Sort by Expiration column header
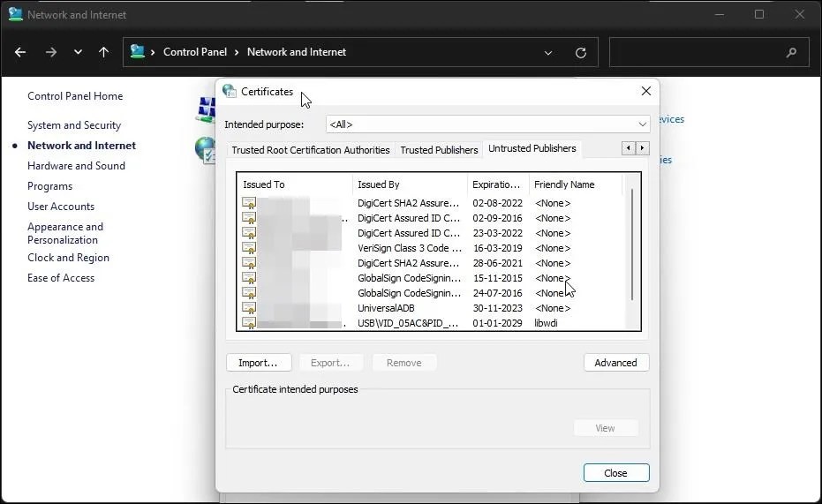822x504 pixels. pos(498,184)
